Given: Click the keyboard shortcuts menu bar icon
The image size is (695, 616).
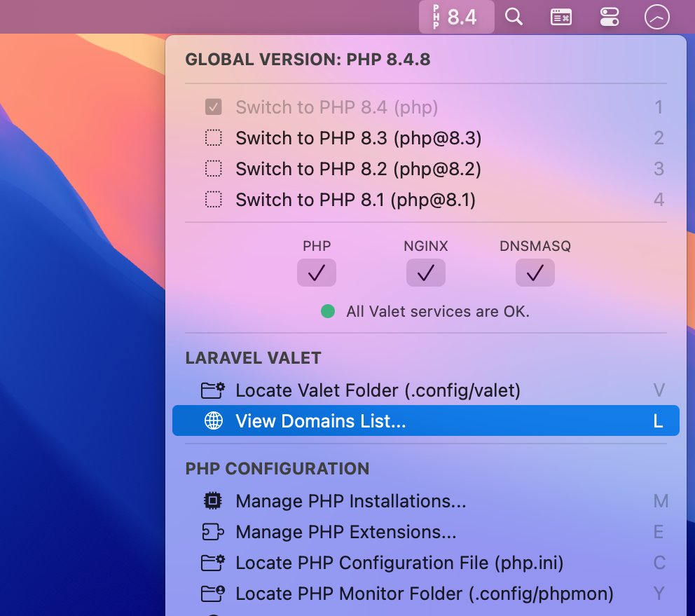Looking at the screenshot, I should coord(560,18).
